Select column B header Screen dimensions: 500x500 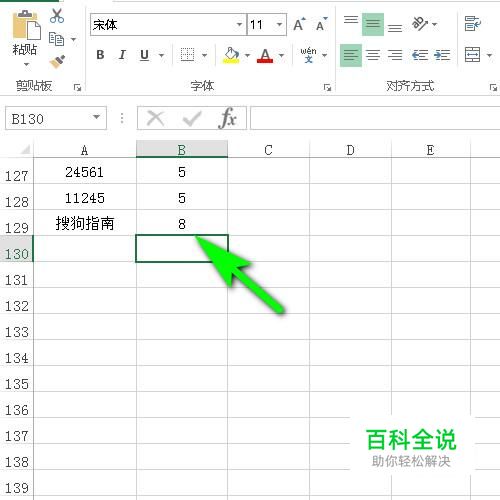[x=182, y=150]
